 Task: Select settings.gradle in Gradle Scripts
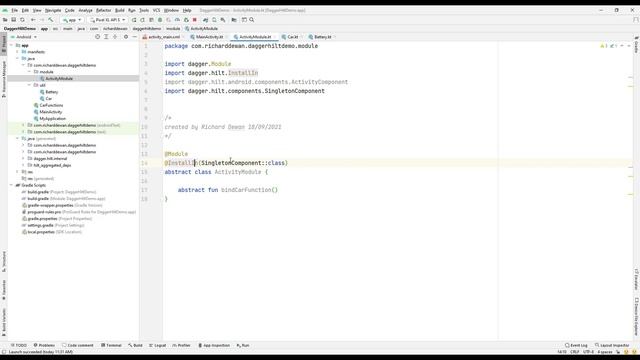pos(40,225)
